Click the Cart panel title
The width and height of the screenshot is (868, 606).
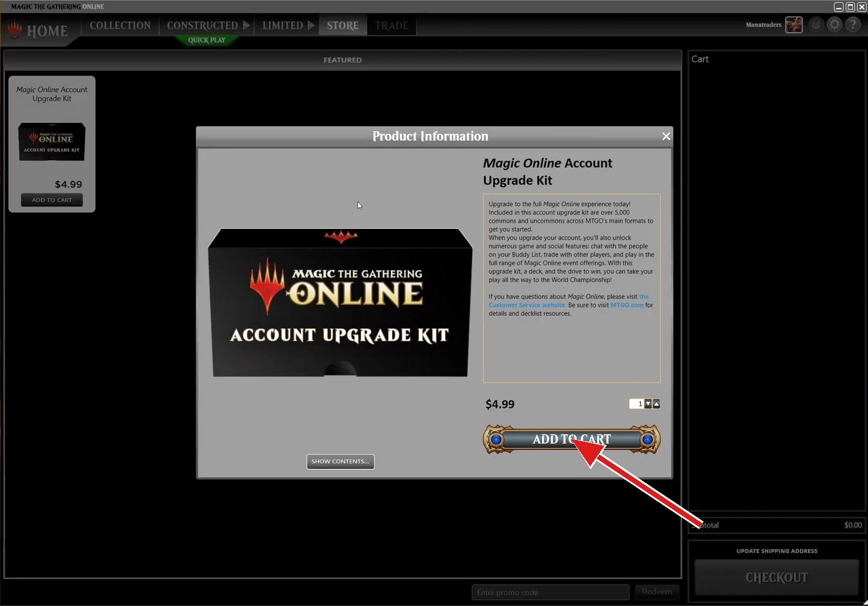[700, 59]
